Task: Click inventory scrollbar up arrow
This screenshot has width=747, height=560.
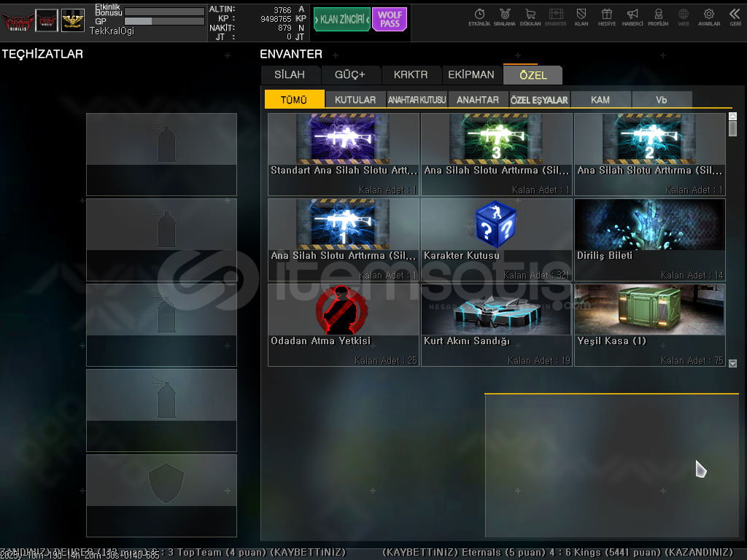Action: (732, 116)
